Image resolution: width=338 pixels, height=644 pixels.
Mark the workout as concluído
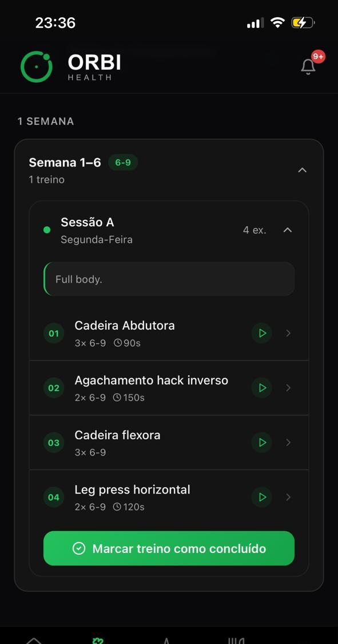pyautogui.click(x=169, y=548)
